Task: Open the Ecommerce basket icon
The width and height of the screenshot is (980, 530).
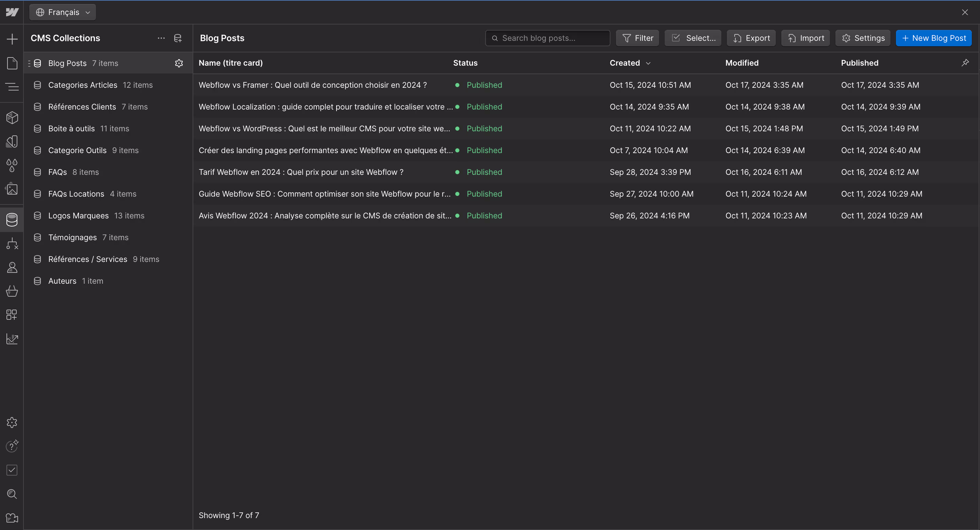Action: coord(12,291)
